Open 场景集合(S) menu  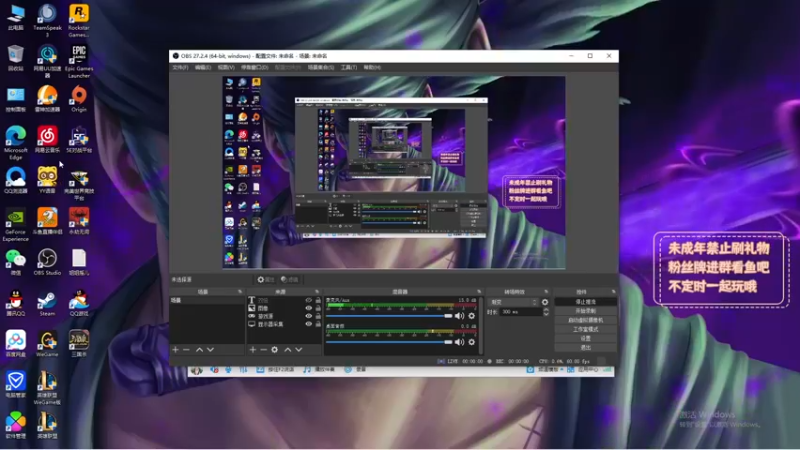pos(320,67)
